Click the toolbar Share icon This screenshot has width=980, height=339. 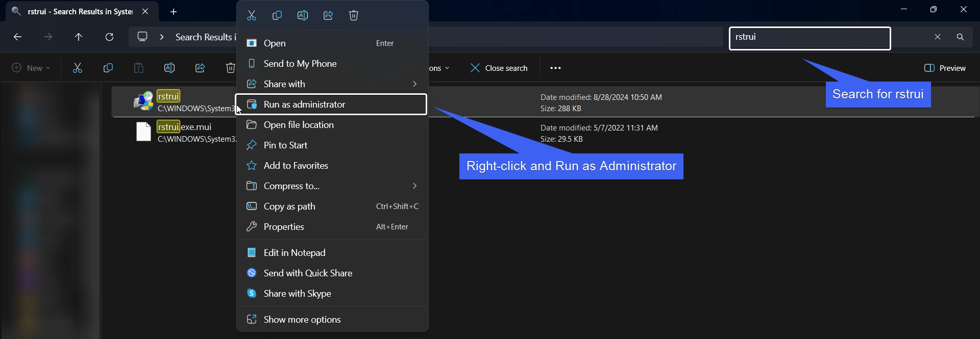[x=200, y=68]
